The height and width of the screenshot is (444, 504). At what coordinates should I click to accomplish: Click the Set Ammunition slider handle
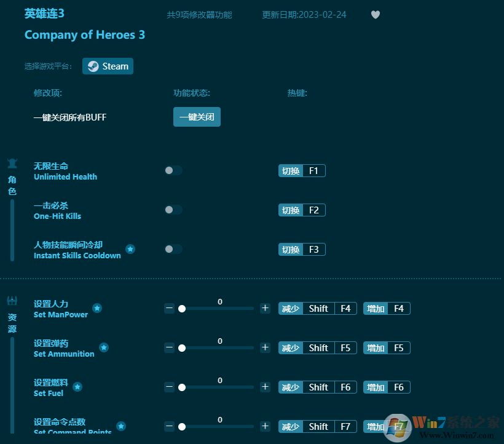(x=182, y=348)
